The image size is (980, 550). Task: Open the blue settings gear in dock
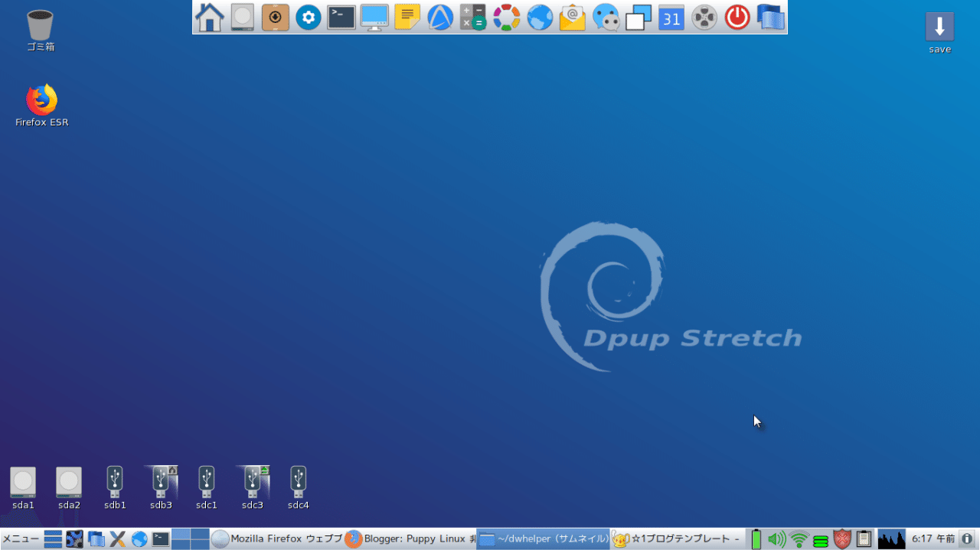(309, 17)
